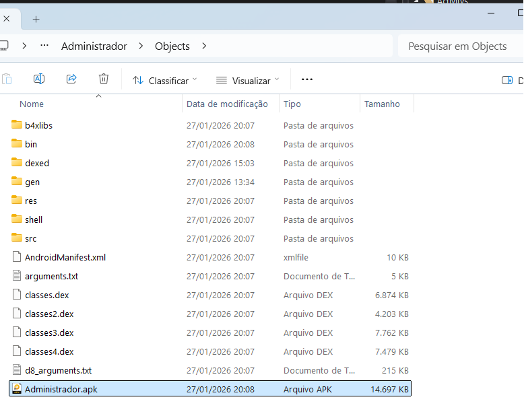Close the current Explorer tab

(x=6, y=19)
